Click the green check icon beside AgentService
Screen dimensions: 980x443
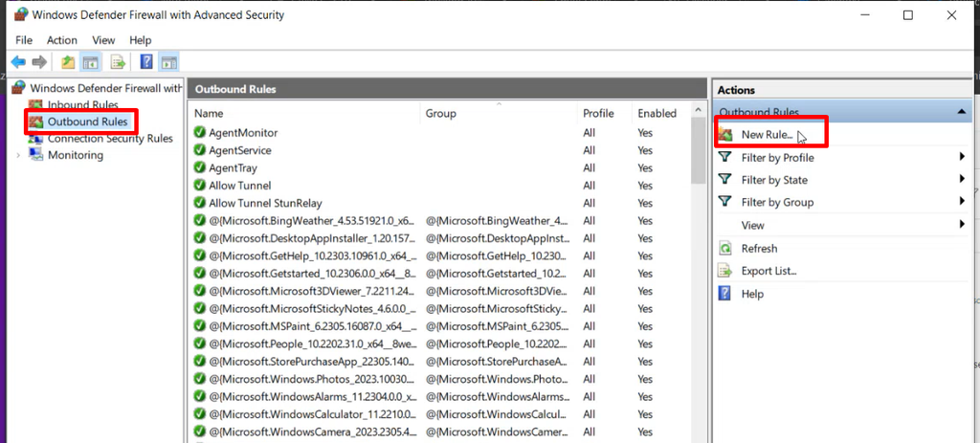pyautogui.click(x=200, y=150)
